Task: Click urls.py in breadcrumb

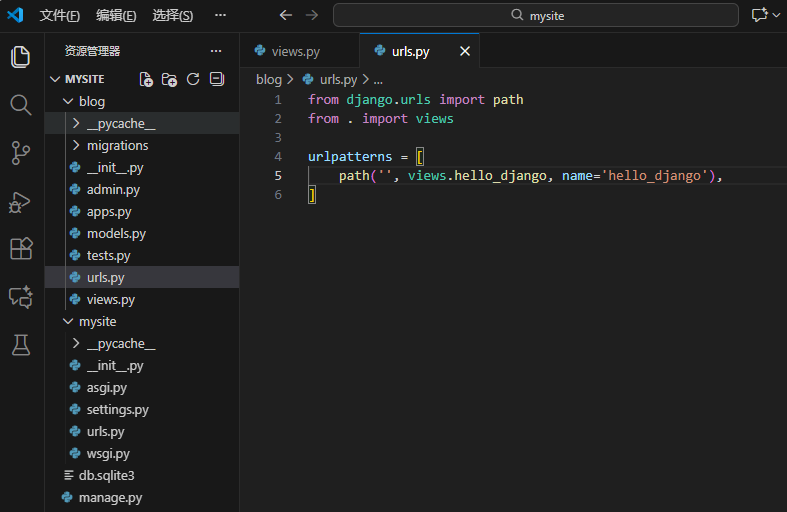Action: pyautogui.click(x=338, y=79)
